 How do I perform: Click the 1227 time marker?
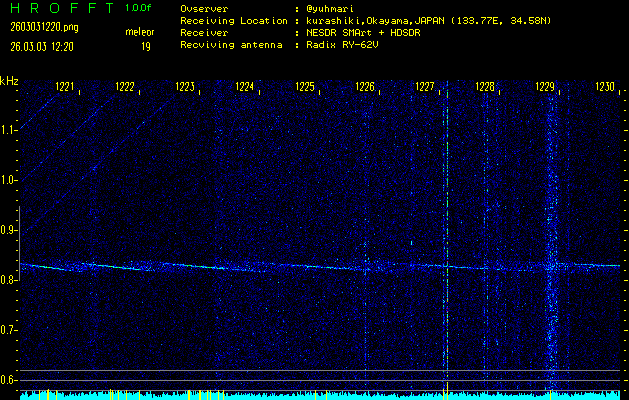pyautogui.click(x=425, y=88)
